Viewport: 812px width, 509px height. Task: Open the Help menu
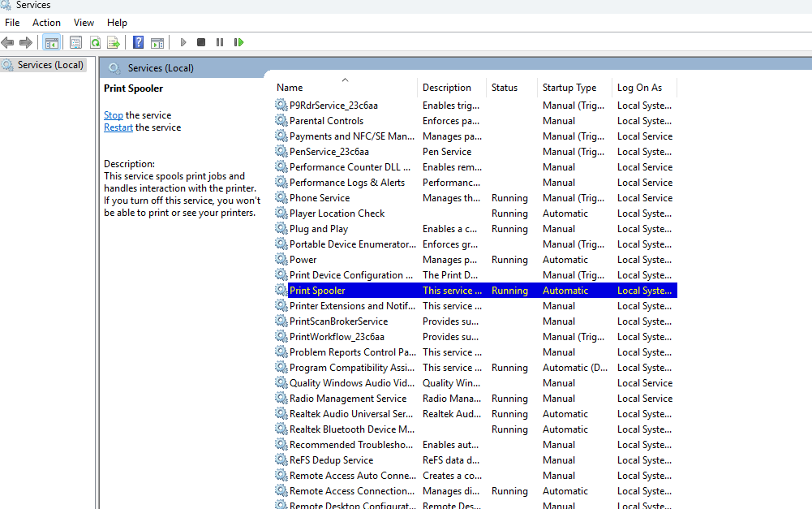point(117,23)
